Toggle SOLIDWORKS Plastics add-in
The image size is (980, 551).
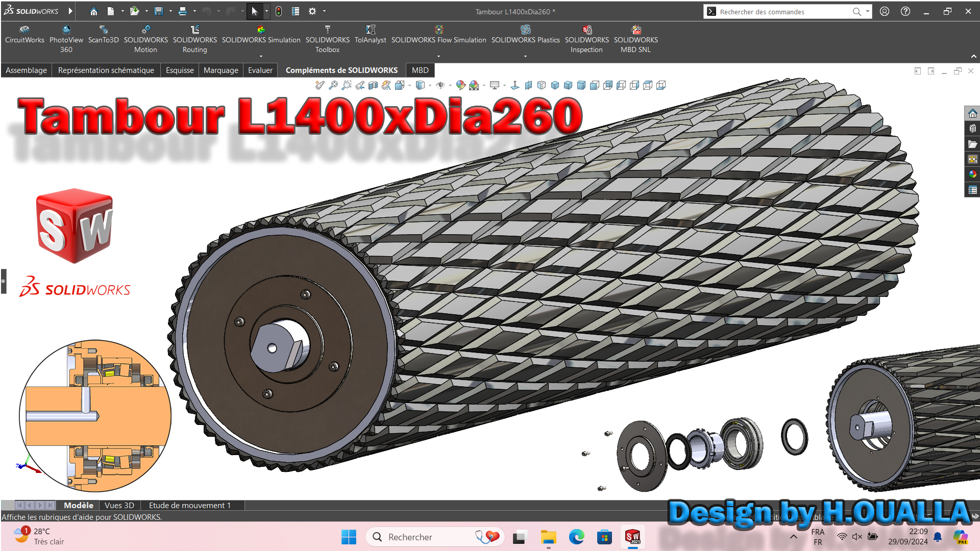(526, 35)
